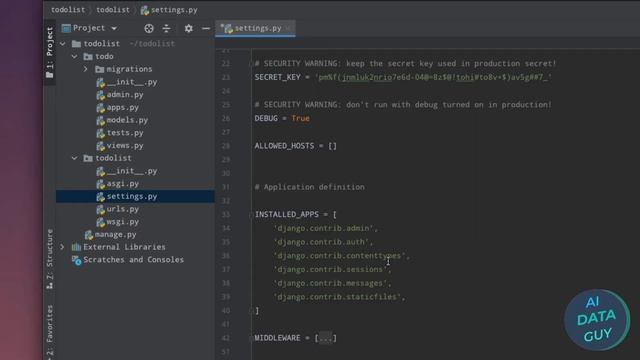Open admin.py in the project tree
This screenshot has width=640, height=360.
tap(125, 95)
